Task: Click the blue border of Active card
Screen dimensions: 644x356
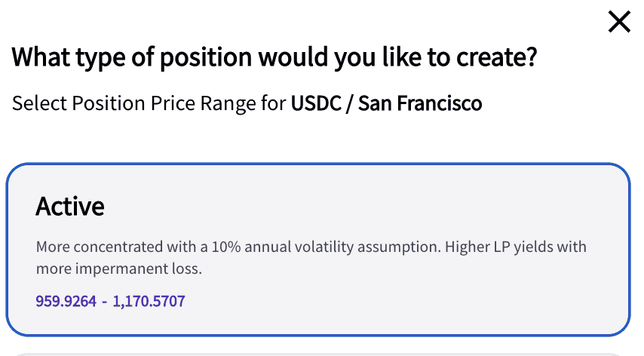Action: click(318, 164)
